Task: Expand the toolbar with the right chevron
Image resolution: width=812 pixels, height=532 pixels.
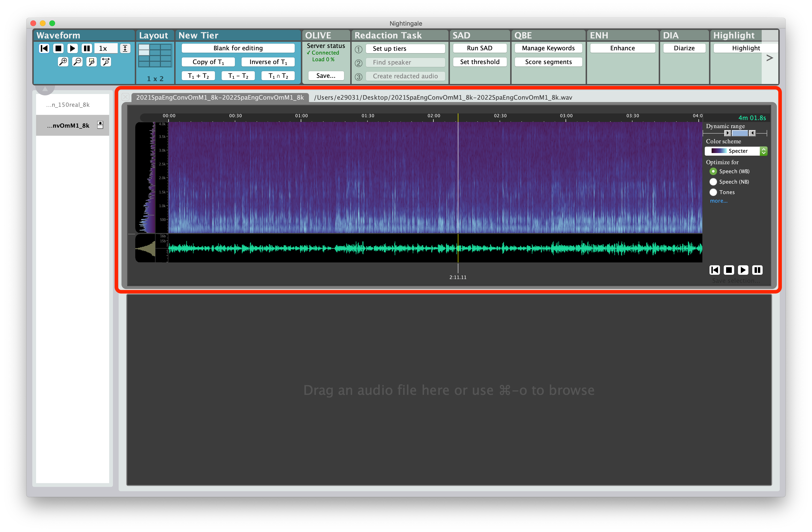Action: point(770,58)
